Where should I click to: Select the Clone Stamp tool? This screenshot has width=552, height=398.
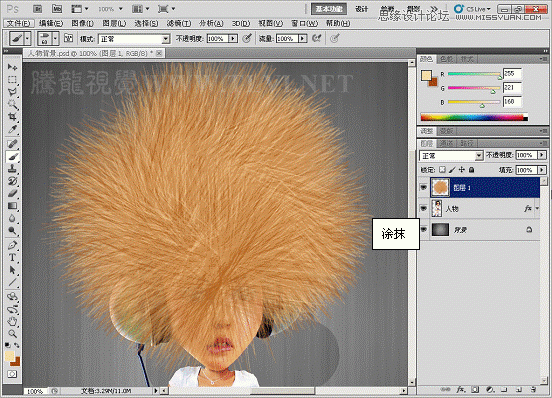(x=12, y=169)
